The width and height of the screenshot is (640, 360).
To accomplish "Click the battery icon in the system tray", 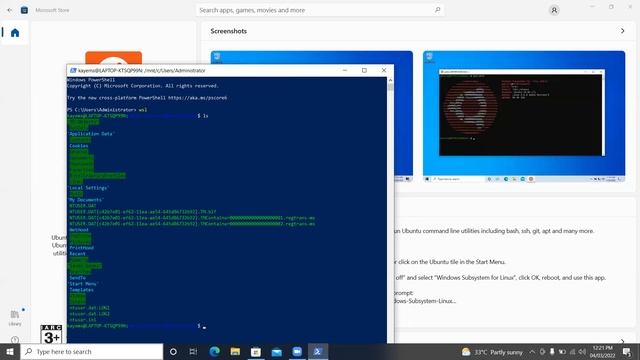I will pyautogui.click(x=562, y=352).
